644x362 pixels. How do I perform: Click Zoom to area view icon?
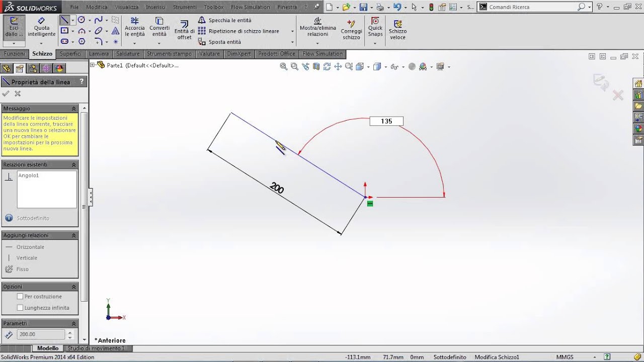click(x=294, y=66)
